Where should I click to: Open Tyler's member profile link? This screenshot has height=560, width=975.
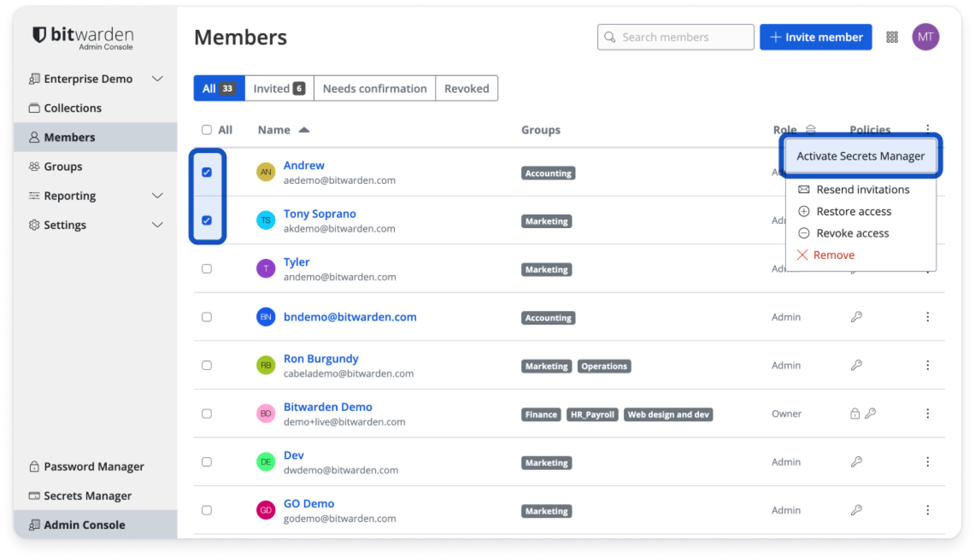point(296,262)
